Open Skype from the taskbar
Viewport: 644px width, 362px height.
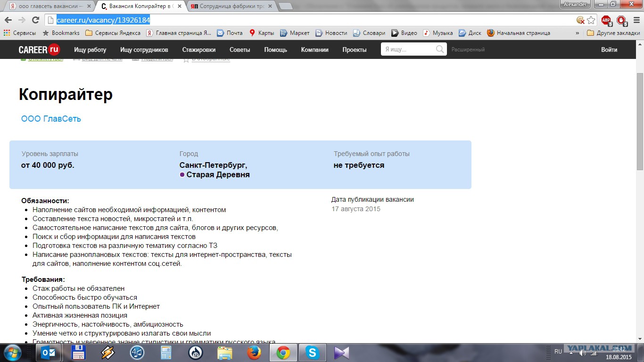(x=312, y=353)
